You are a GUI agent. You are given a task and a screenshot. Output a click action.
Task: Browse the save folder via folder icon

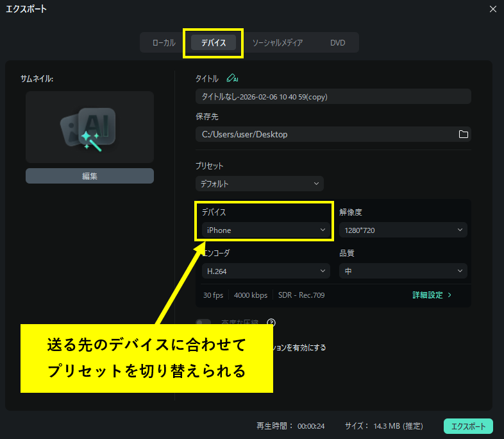[x=463, y=134]
